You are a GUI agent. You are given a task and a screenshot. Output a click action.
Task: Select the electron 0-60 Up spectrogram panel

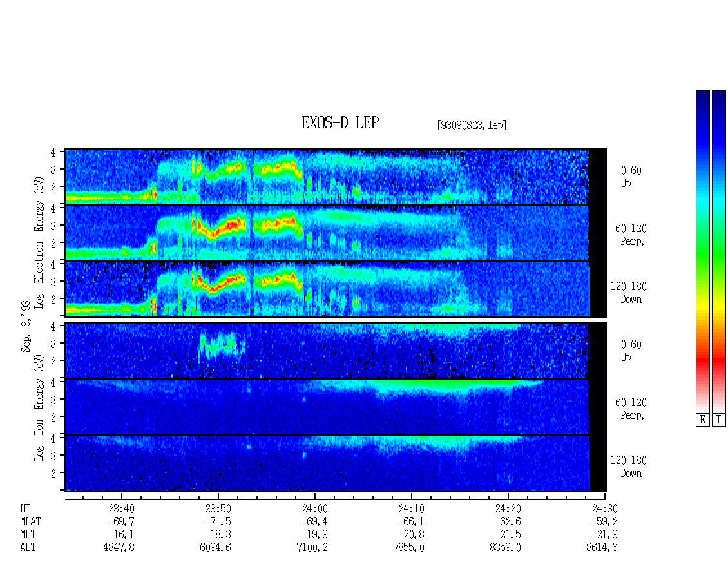pos(327,177)
